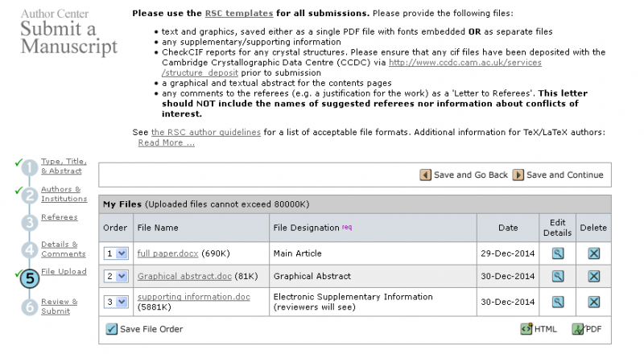Screen dimensions: 644x354
Task: Delete supporting information.doc file
Action: [594, 302]
